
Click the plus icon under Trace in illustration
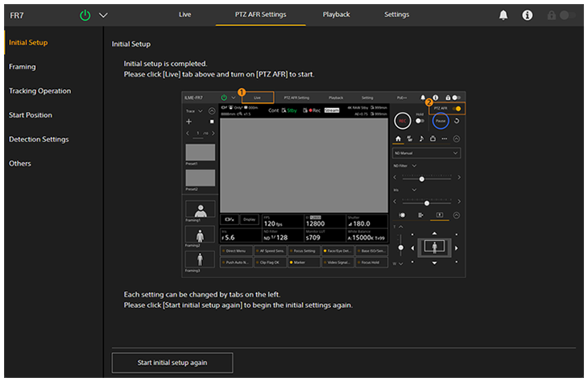[x=188, y=122]
